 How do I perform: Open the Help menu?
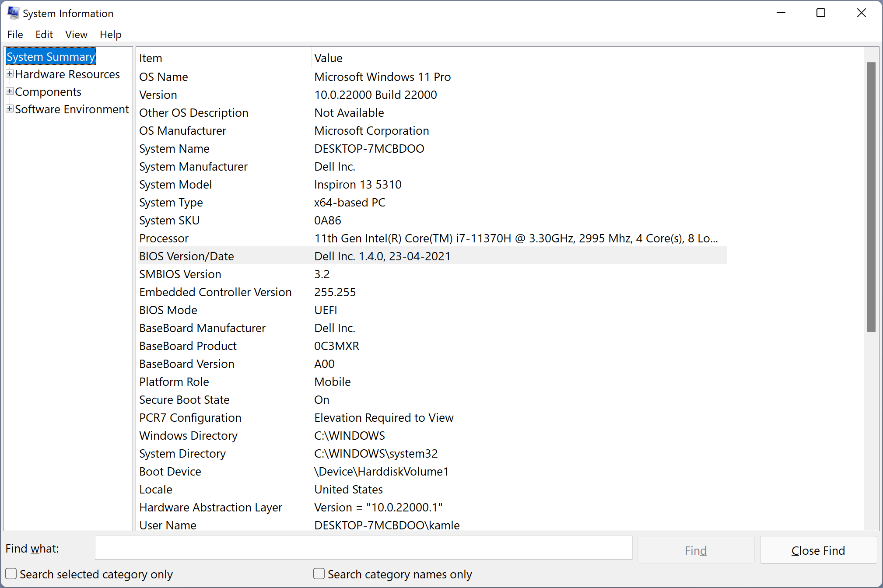[x=110, y=34]
